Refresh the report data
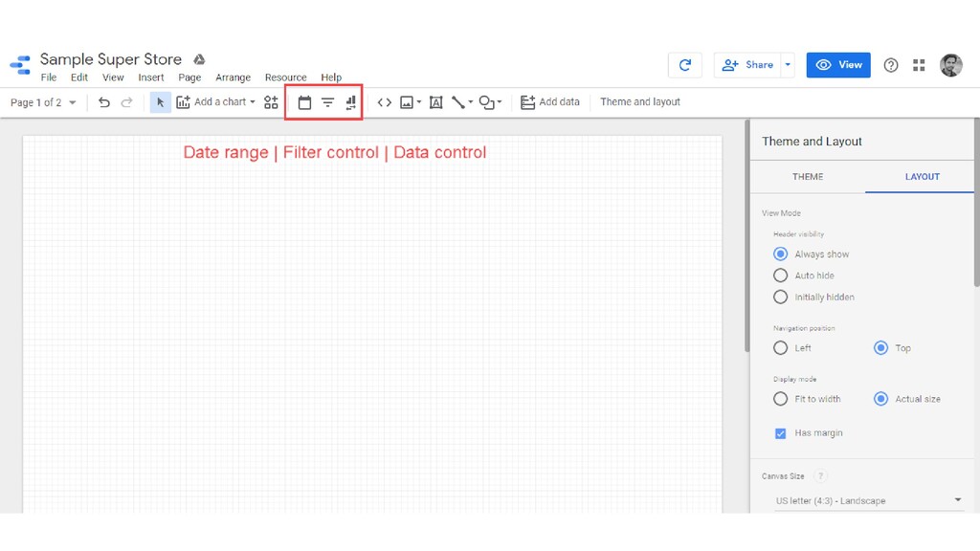 685,65
